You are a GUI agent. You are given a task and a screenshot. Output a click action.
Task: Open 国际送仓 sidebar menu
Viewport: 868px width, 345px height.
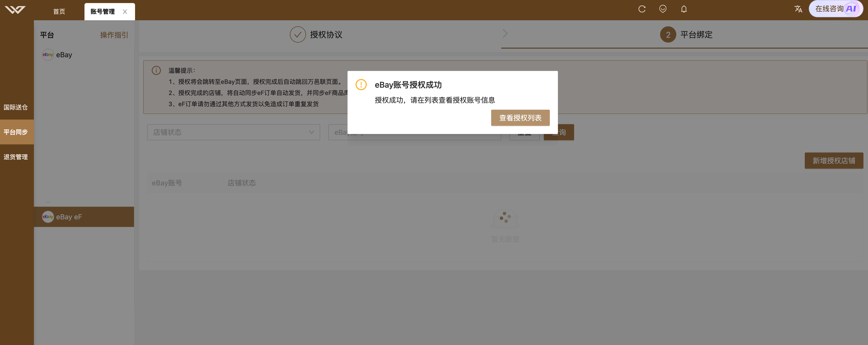16,108
